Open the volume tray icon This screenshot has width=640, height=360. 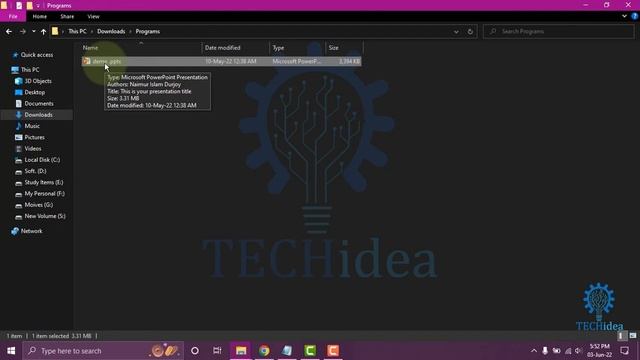[578, 351]
